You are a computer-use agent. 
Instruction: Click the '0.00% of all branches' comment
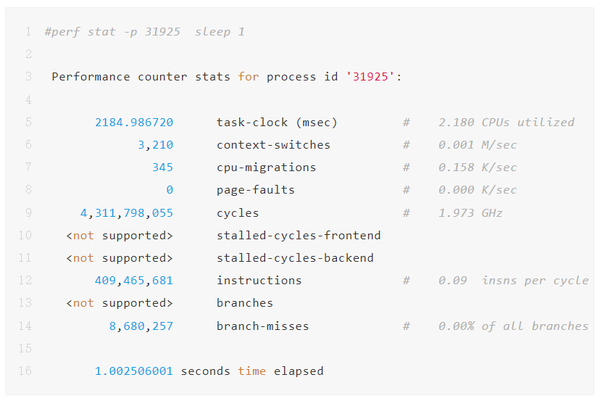(513, 326)
